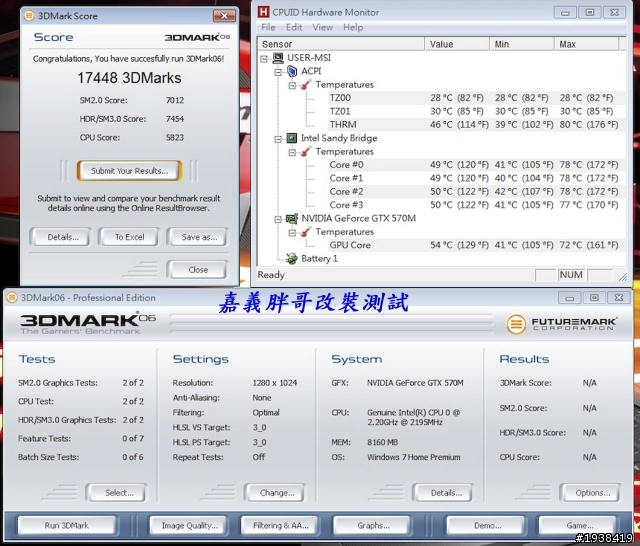Click the NUM status bar indicator
This screenshot has height=546, width=640.
click(571, 275)
